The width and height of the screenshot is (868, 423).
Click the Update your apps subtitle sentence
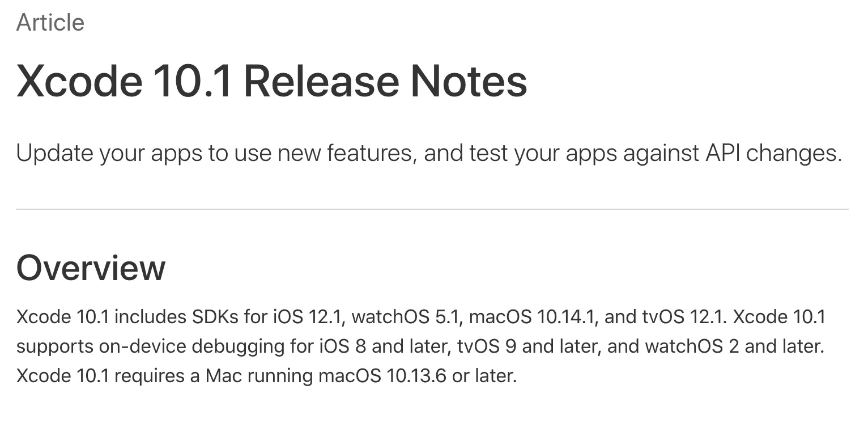[x=429, y=154]
